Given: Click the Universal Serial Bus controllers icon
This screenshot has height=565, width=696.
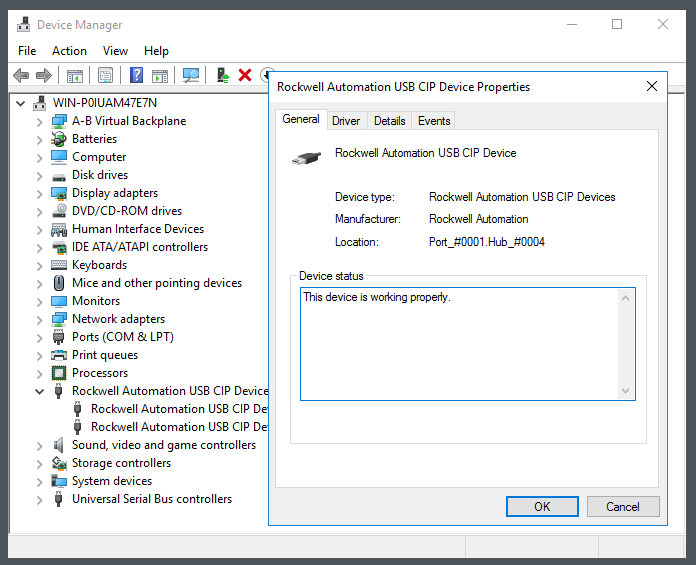Looking at the screenshot, I should pyautogui.click(x=58, y=499).
